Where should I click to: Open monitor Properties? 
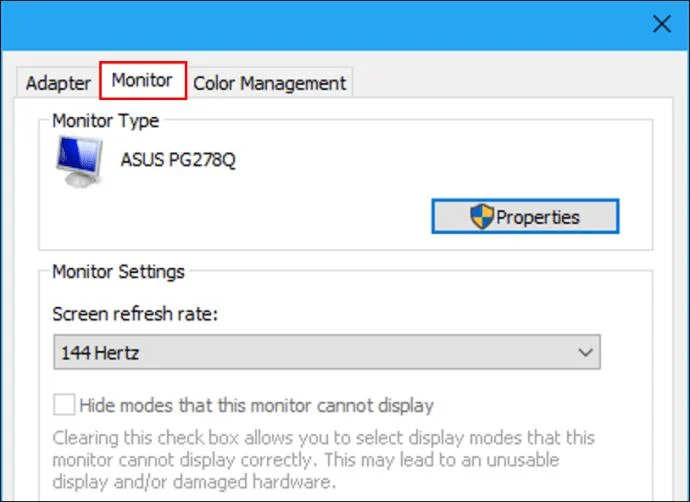click(525, 216)
